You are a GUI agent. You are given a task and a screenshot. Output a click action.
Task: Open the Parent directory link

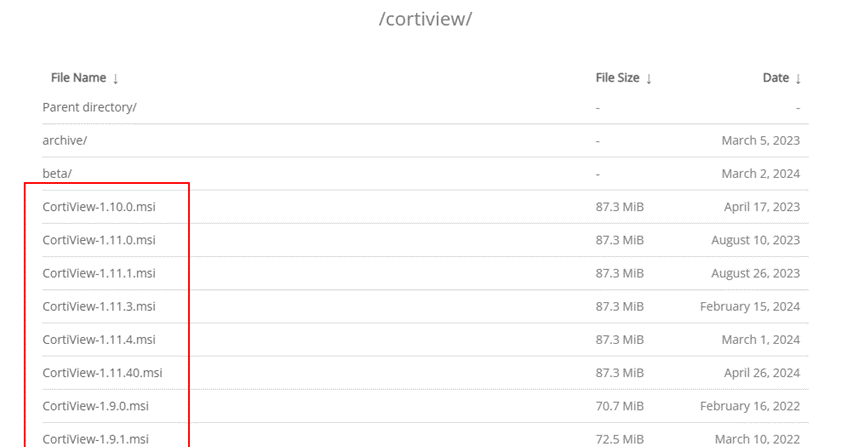pos(89,107)
